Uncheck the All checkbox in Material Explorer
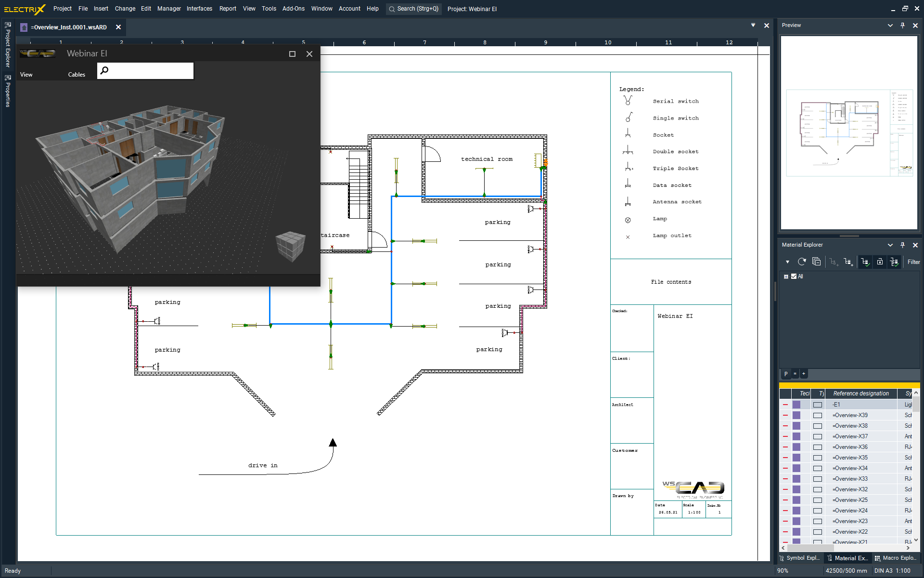Screen dimensions: 924x578 coord(794,276)
